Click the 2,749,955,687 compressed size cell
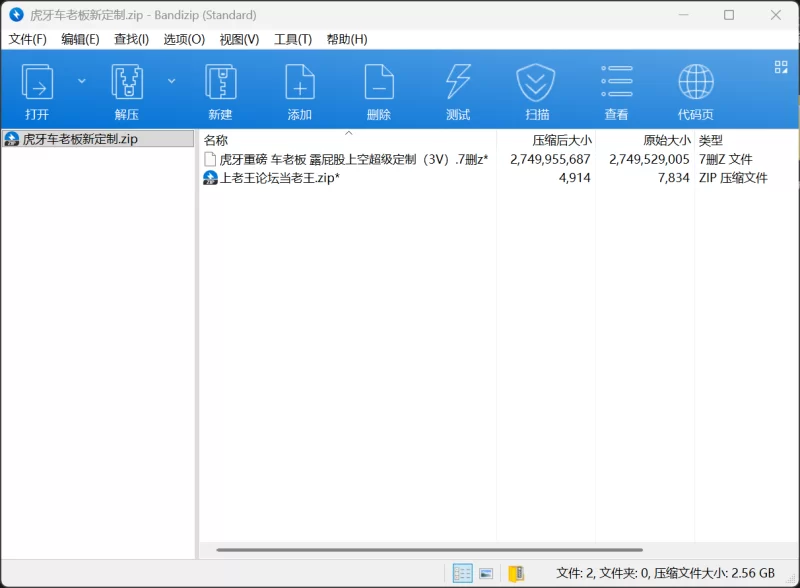This screenshot has height=588, width=800. (x=550, y=159)
